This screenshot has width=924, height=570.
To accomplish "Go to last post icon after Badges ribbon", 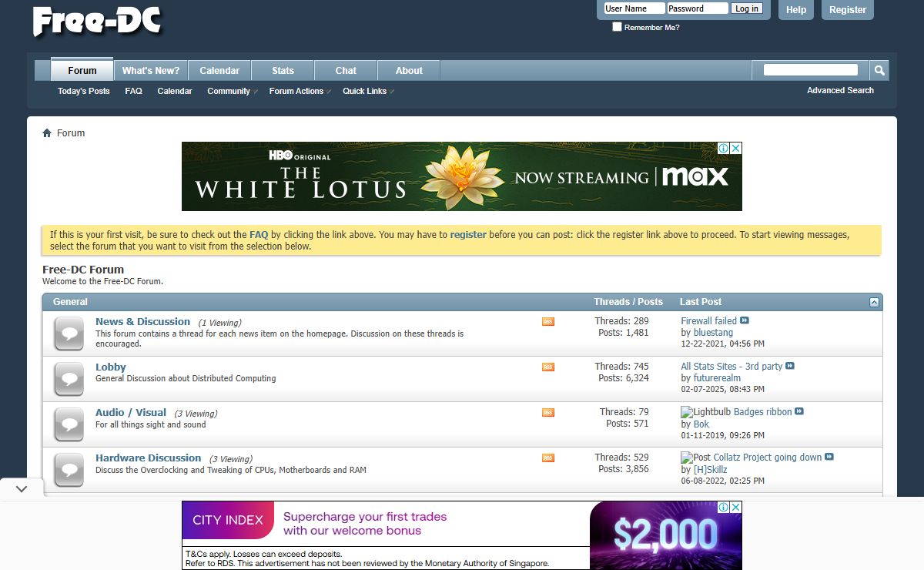I will (799, 411).
